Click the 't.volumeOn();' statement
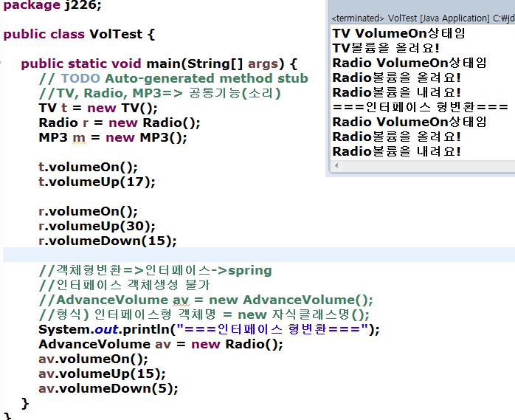The image size is (515, 420). (88, 167)
